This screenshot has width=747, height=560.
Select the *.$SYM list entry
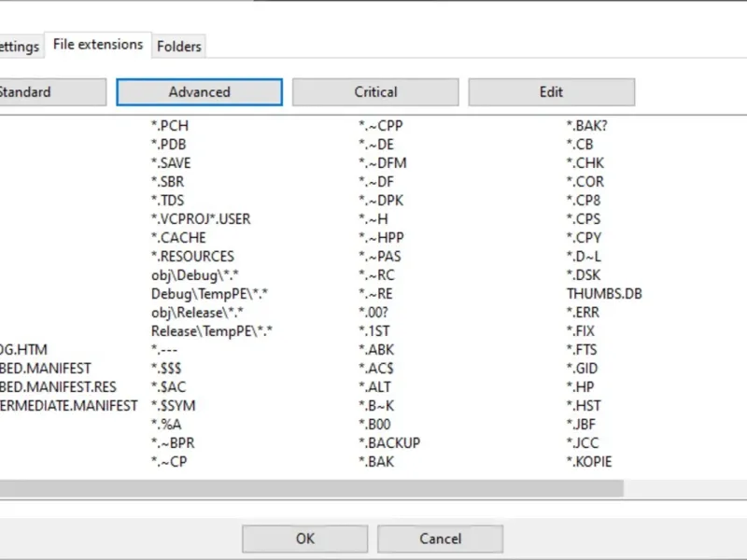point(173,405)
